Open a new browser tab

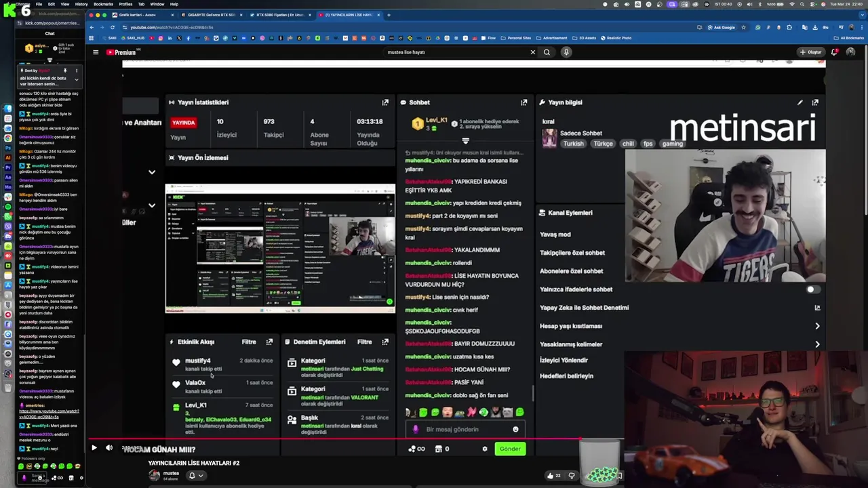click(389, 15)
